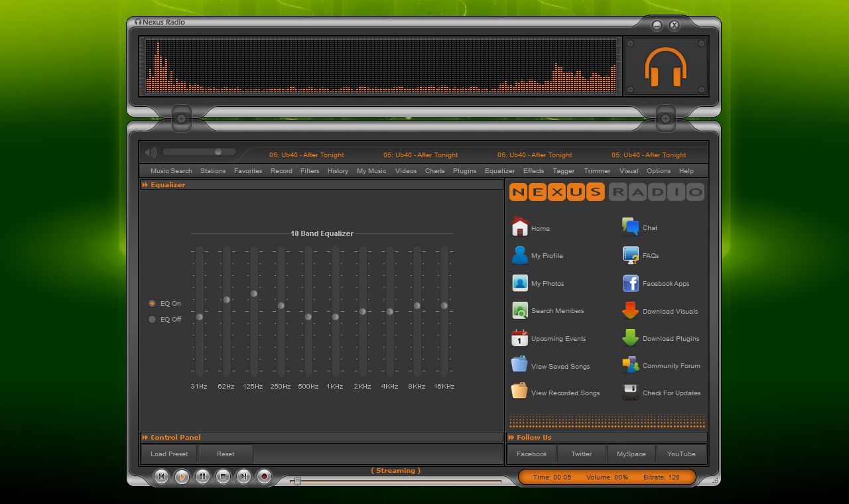Viewport: 849px width, 504px height.
Task: Open the Community Forum icon
Action: [630, 365]
